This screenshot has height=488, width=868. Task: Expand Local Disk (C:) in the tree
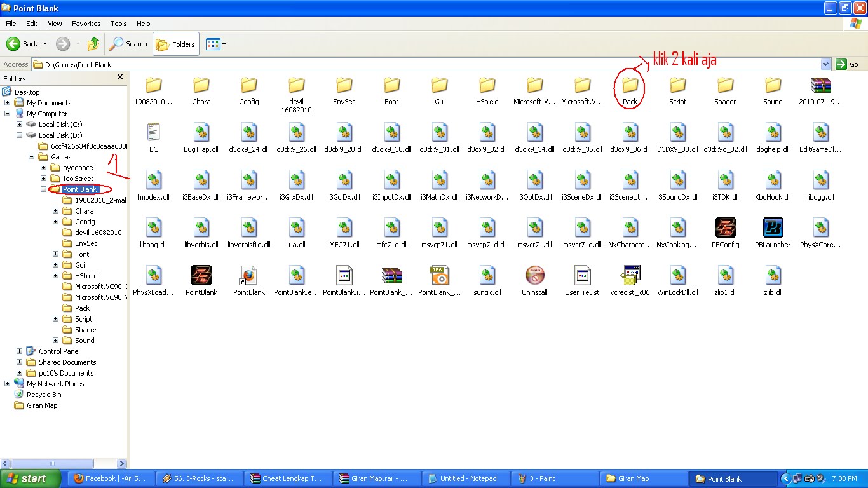point(19,125)
